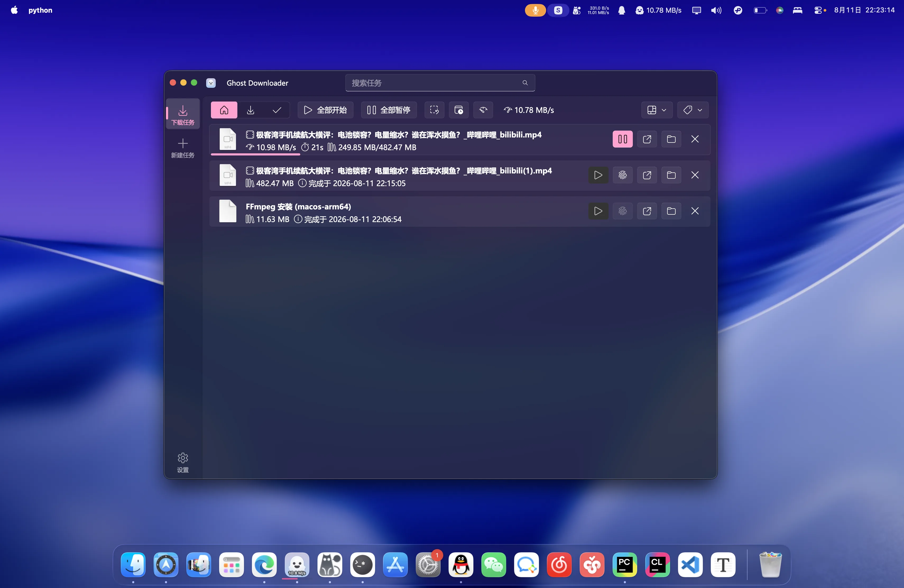
Task: Select the bilibili(1).mp4 file name text
Action: (404, 171)
